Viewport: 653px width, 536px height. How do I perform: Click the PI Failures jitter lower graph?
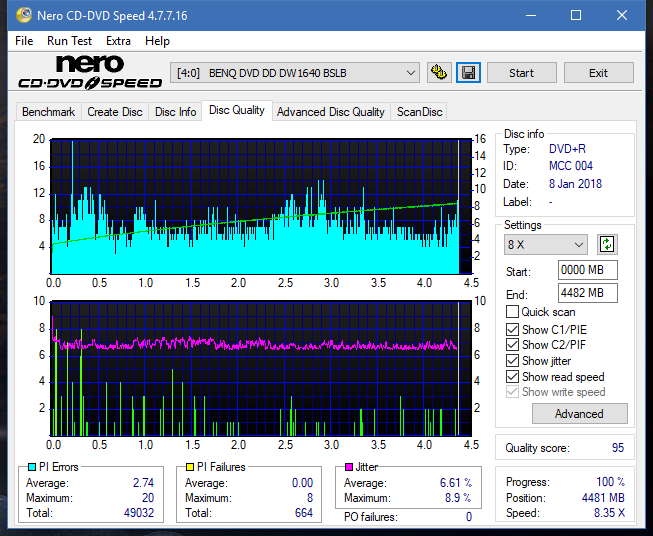[x=261, y=369]
